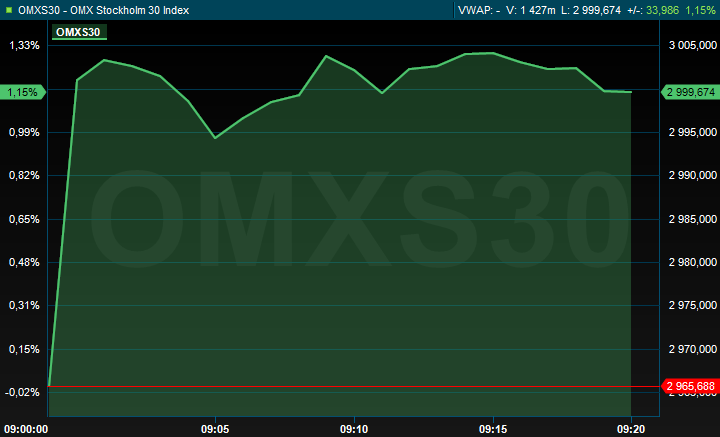This screenshot has height=437, width=720.
Task: Click the 09:10 time axis label
Action: pyautogui.click(x=354, y=427)
